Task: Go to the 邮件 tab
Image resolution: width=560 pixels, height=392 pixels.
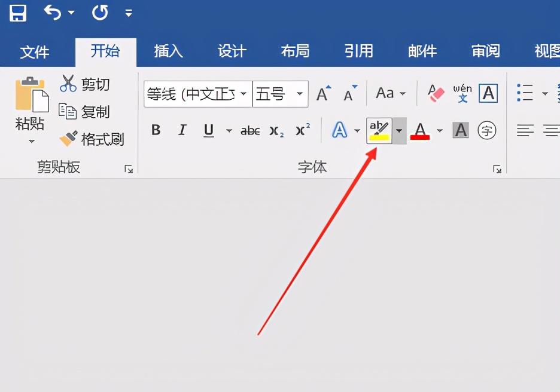Action: tap(422, 51)
